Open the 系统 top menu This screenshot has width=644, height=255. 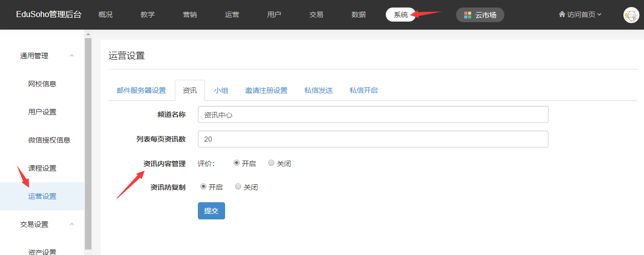400,15
